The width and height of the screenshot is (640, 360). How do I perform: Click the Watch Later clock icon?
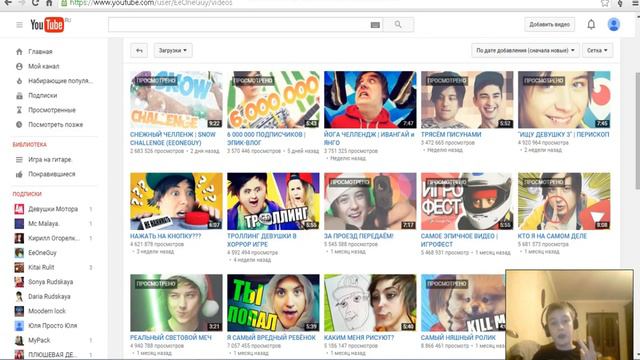[19, 124]
